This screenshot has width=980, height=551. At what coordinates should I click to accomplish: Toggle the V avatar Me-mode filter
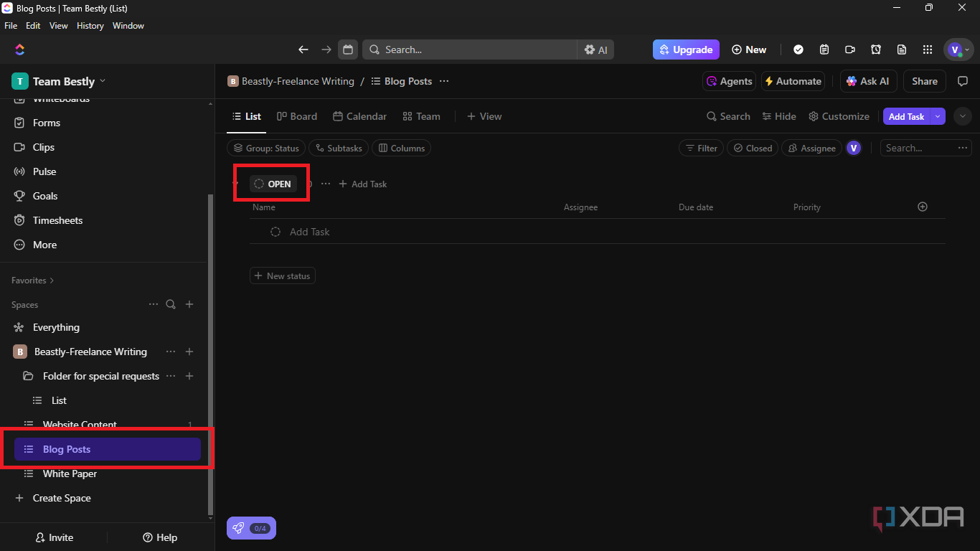coord(854,148)
